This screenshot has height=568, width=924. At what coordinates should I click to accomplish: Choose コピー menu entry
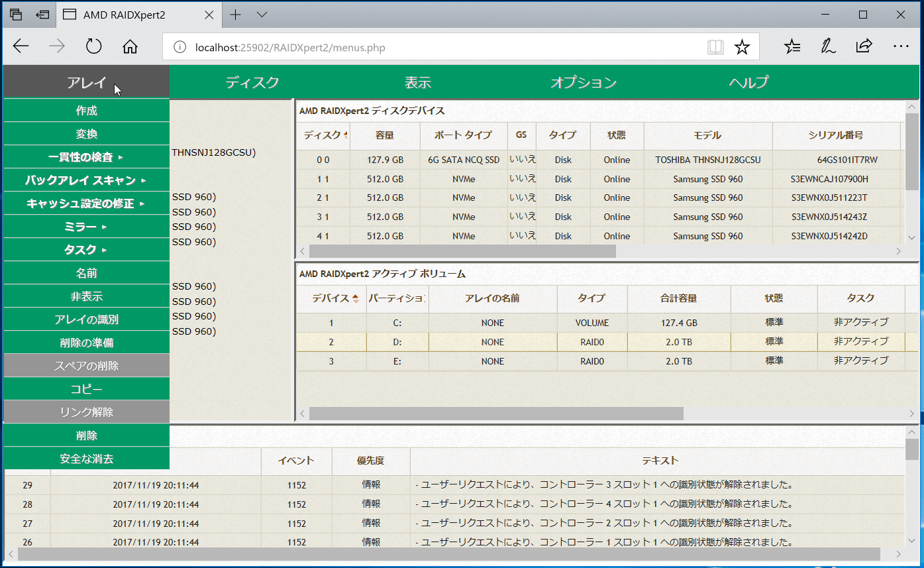point(87,389)
